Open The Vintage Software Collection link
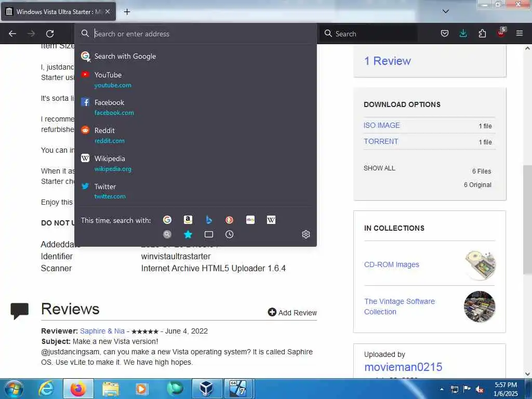 point(400,307)
